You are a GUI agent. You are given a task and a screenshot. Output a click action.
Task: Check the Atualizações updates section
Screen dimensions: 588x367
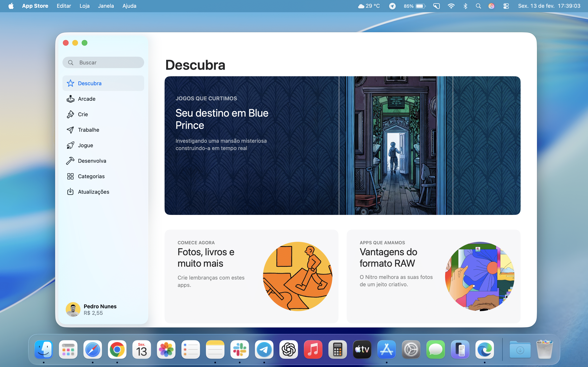coord(93,192)
